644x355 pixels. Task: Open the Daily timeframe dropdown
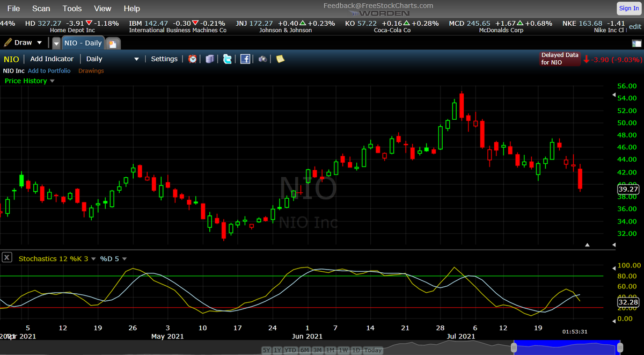tap(113, 59)
